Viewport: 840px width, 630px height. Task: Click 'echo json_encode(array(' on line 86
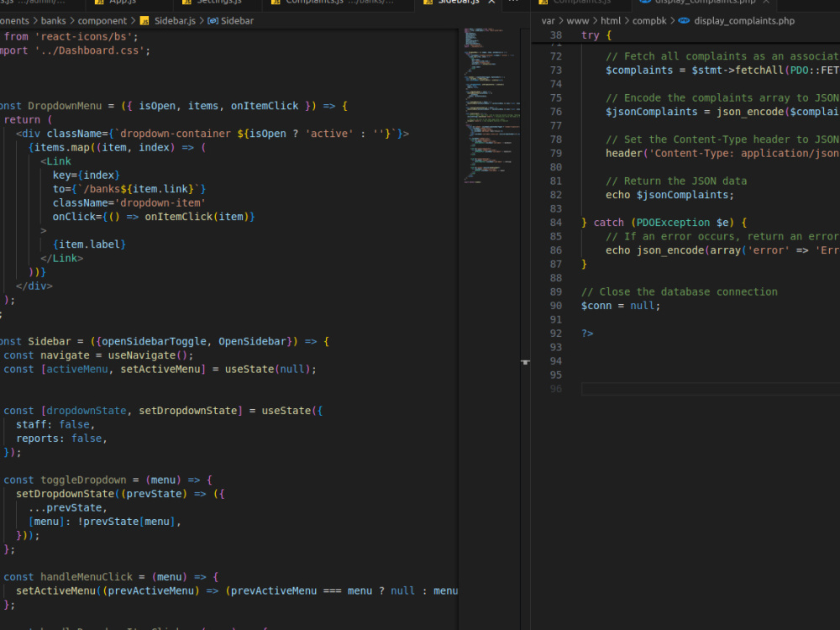point(676,250)
